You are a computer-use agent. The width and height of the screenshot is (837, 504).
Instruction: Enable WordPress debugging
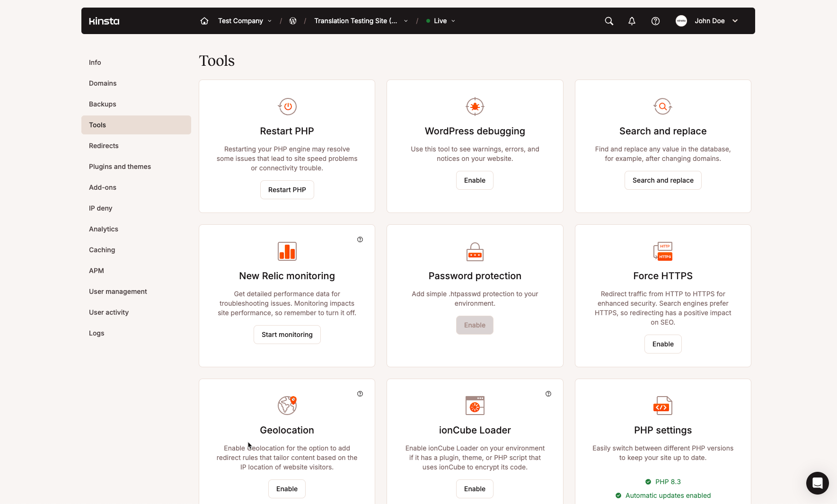[475, 180]
